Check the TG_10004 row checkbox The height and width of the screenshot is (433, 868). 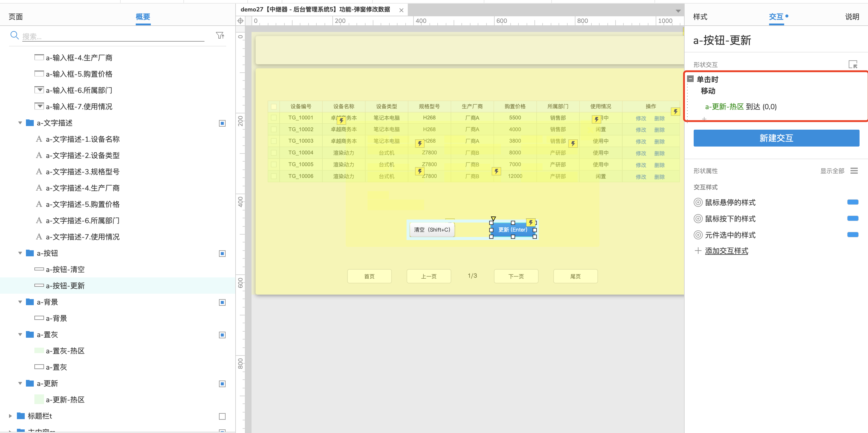tap(274, 153)
